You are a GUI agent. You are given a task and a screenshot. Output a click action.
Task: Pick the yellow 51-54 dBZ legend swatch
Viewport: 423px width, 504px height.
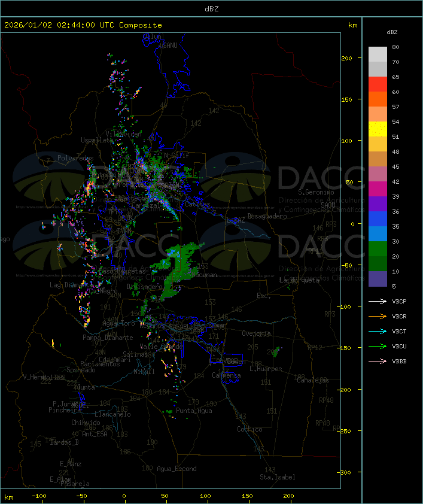click(x=378, y=129)
